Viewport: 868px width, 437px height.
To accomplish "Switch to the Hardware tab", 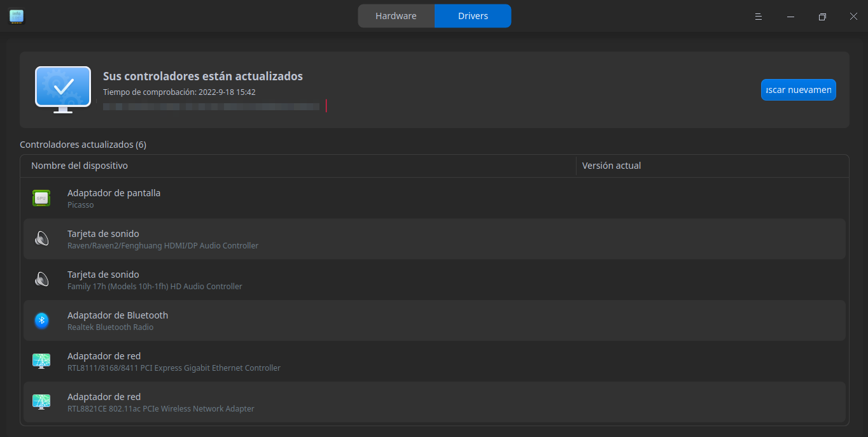I will click(x=396, y=16).
